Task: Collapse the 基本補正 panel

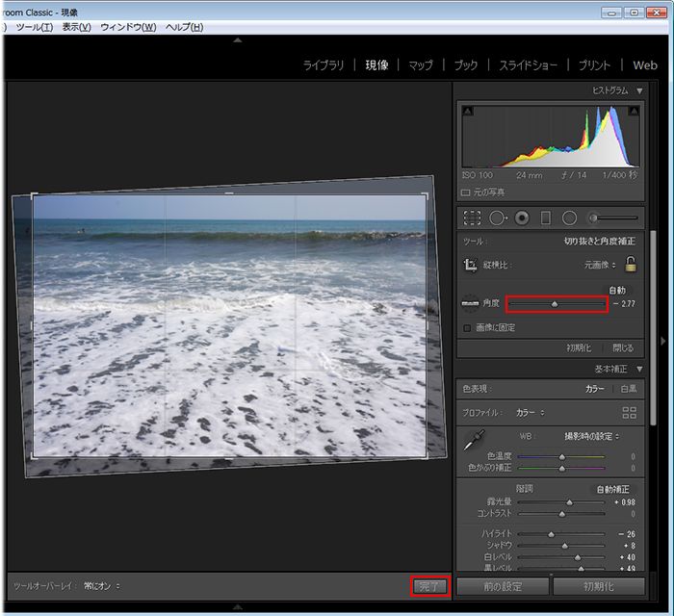Action: pos(639,369)
